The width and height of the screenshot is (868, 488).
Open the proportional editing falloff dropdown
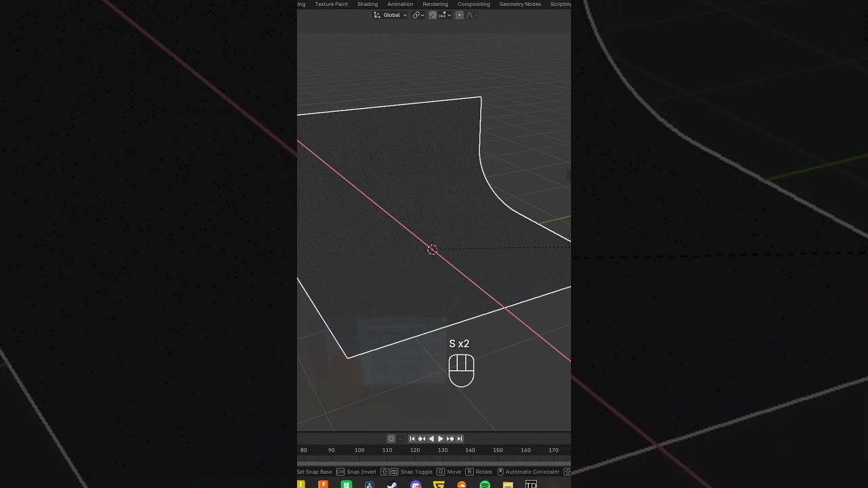coord(471,15)
